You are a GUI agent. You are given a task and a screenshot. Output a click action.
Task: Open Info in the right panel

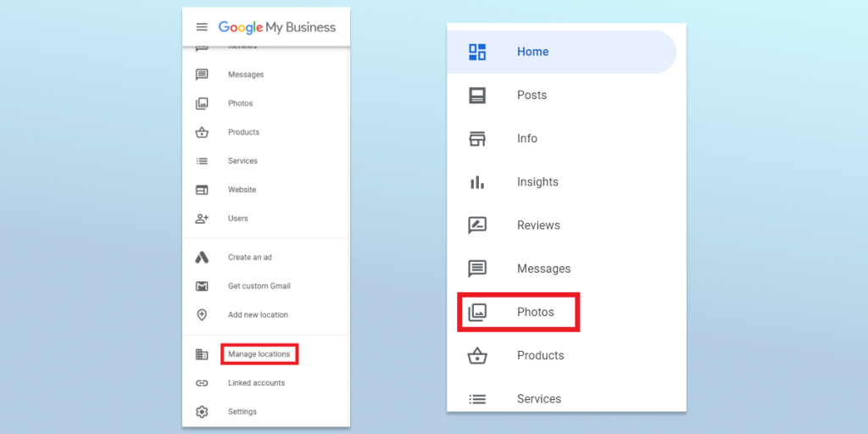pos(527,138)
